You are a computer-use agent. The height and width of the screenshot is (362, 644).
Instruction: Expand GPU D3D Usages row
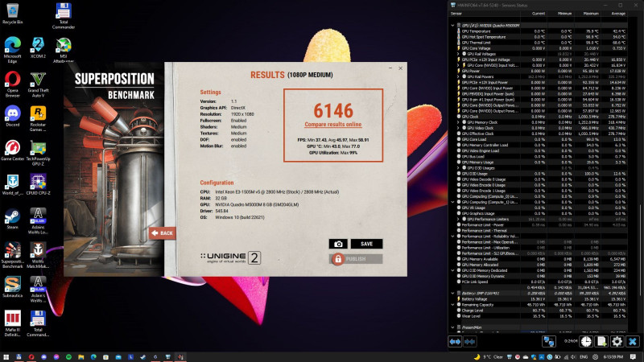pyautogui.click(x=458, y=167)
